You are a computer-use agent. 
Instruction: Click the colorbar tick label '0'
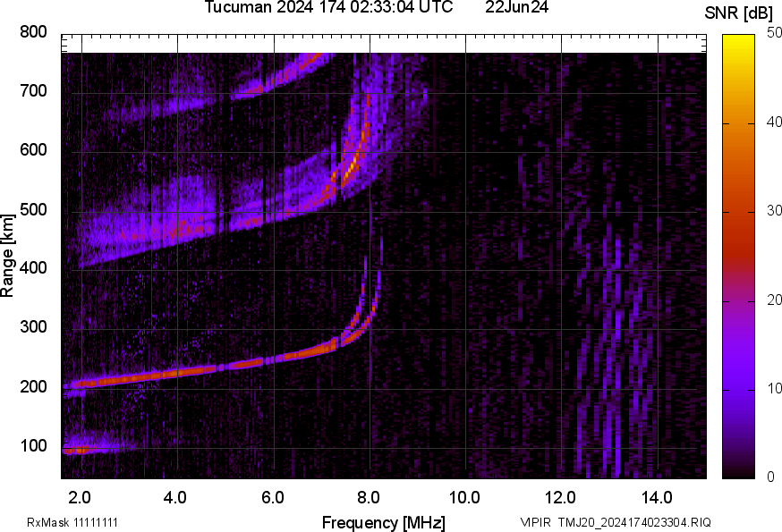click(770, 477)
